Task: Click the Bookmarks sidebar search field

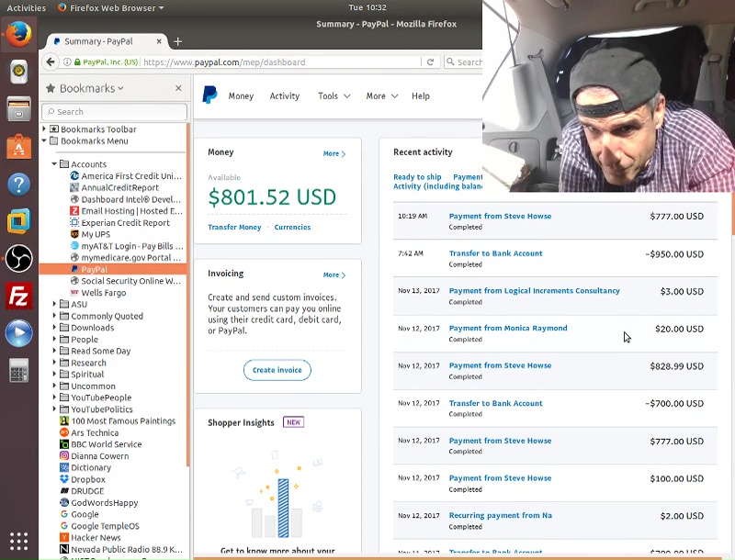Action: click(x=114, y=111)
